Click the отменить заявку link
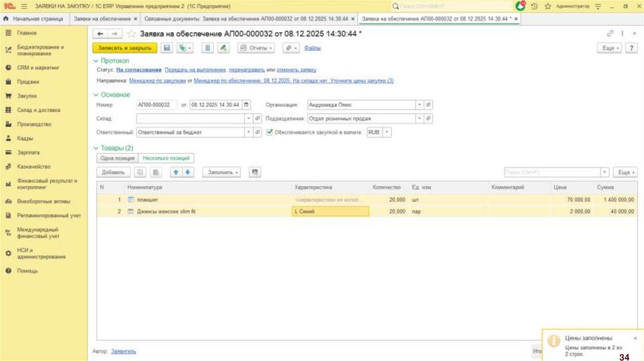This screenshot has height=361, width=644. pyautogui.click(x=297, y=70)
